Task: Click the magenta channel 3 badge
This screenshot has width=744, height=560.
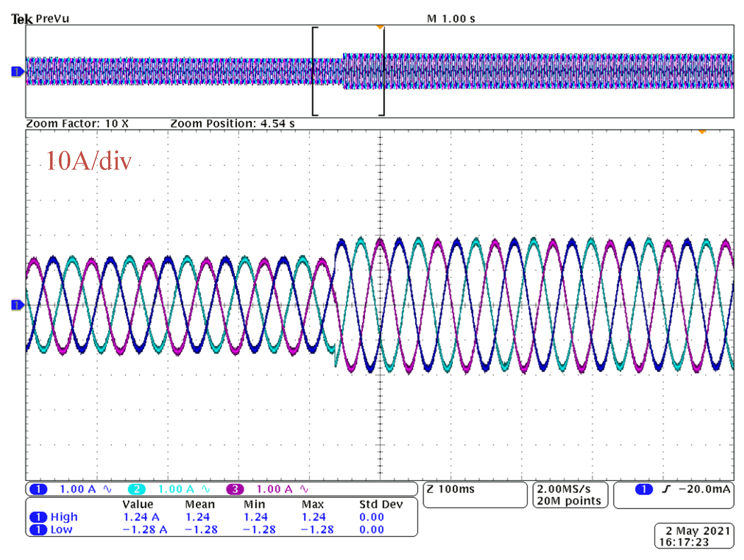Action: coord(235,489)
